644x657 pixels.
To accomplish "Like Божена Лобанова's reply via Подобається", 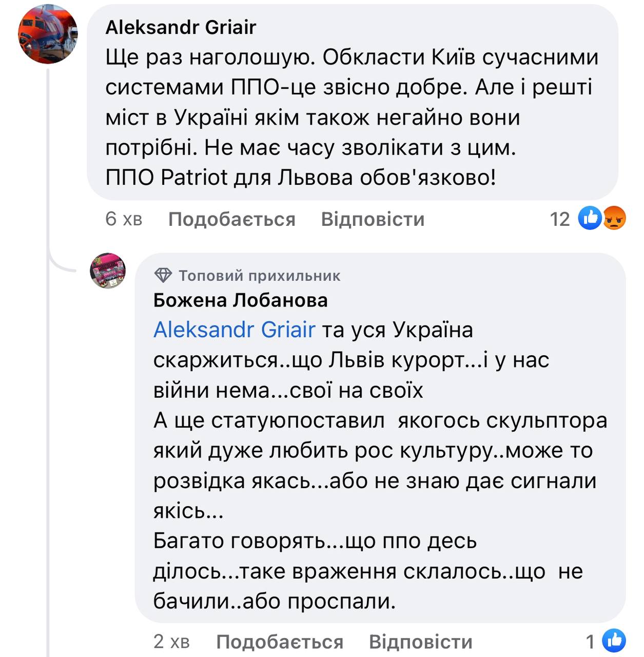I will [x=280, y=642].
